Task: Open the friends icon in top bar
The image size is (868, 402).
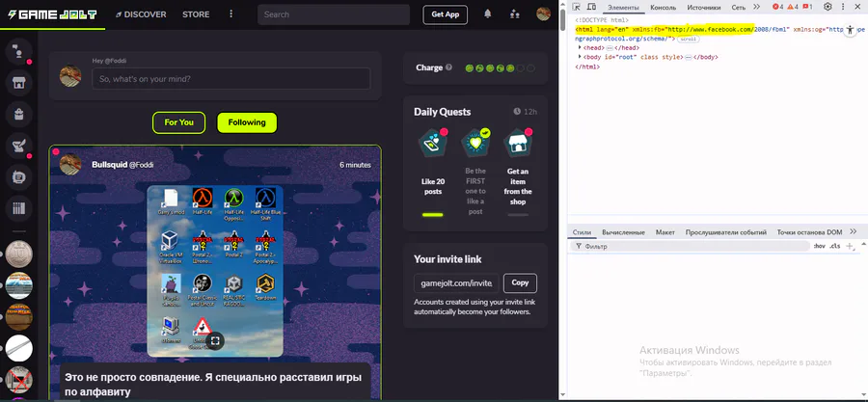Action: click(515, 14)
